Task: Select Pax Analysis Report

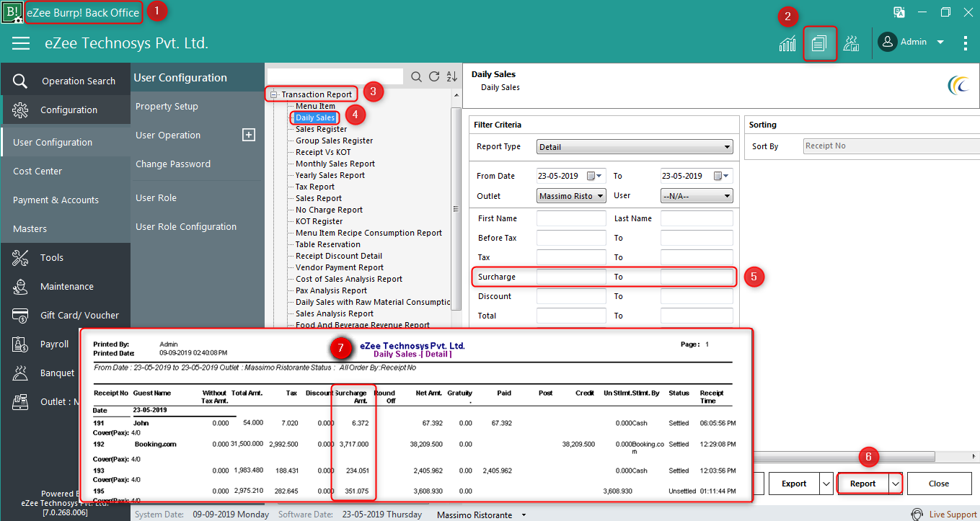Action: (x=331, y=290)
